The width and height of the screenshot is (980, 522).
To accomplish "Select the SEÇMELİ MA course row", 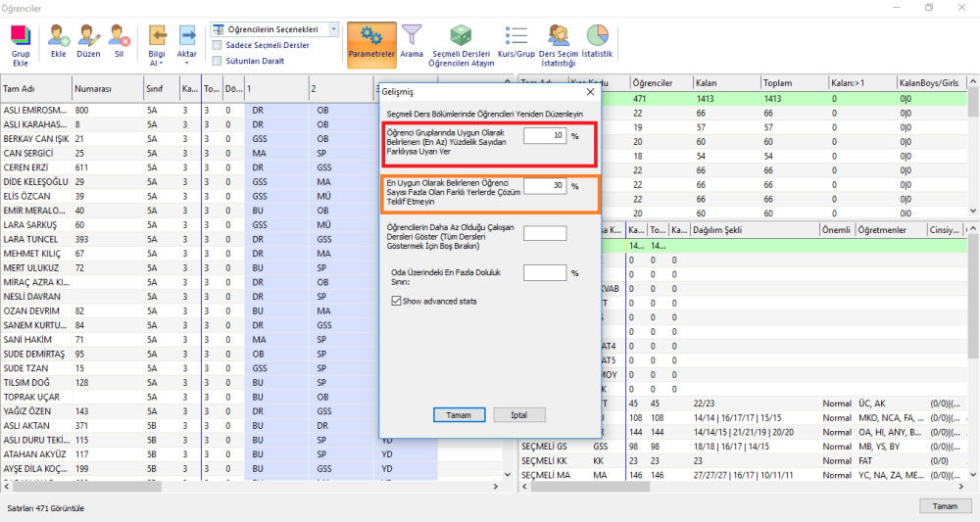I will pyautogui.click(x=744, y=475).
